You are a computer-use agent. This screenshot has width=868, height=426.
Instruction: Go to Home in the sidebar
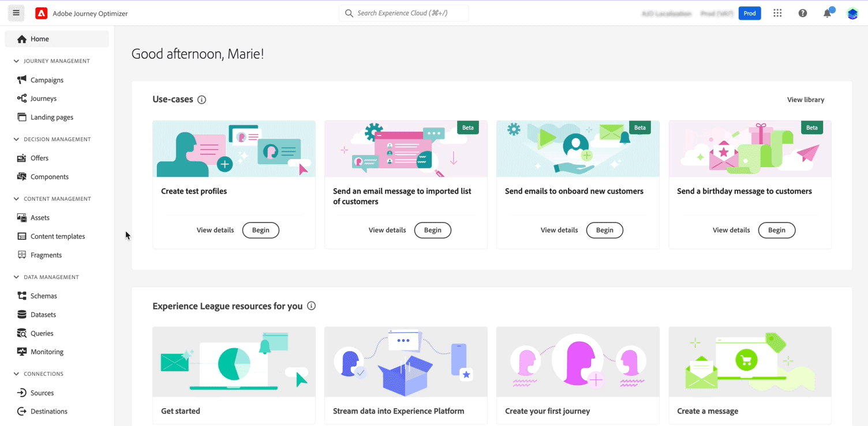(x=57, y=39)
